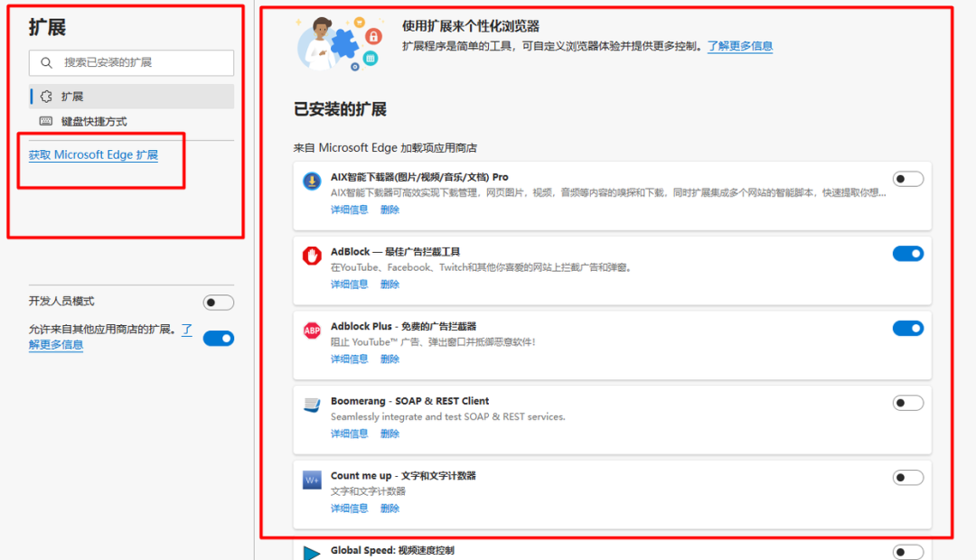
Task: Click the Boomerang extension icon
Action: pos(312,405)
